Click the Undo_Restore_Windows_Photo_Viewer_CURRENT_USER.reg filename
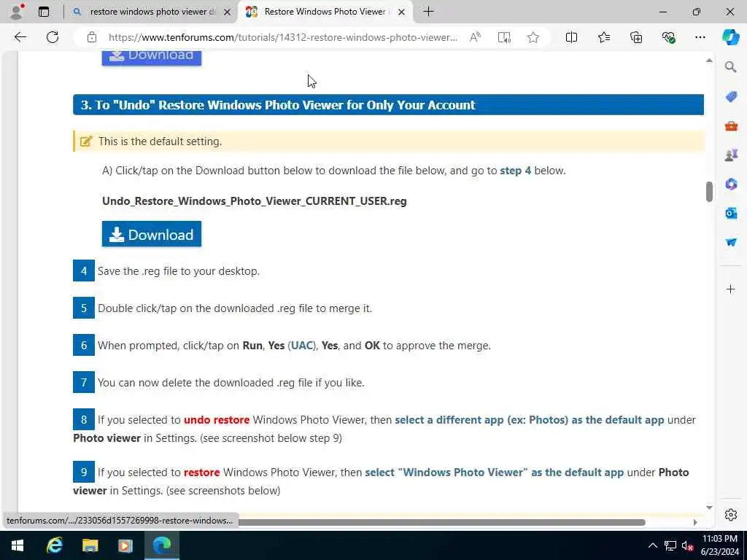The width and height of the screenshot is (747, 560). tap(255, 201)
